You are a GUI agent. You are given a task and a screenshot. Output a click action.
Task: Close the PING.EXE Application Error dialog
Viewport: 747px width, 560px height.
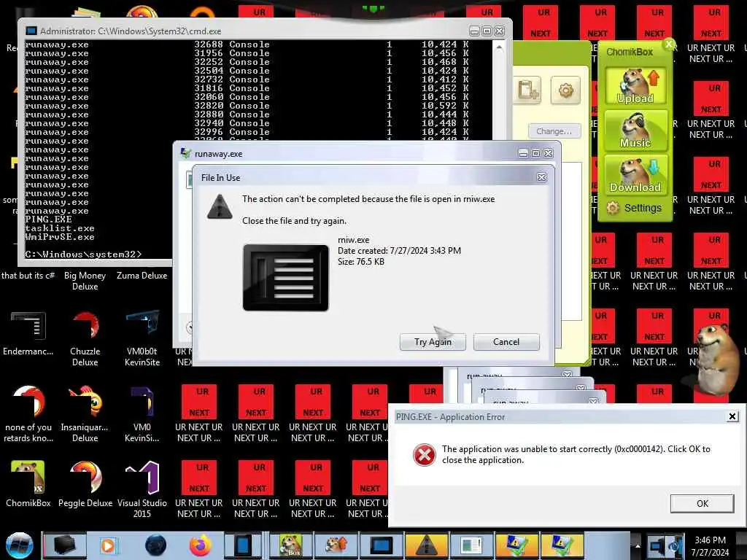[732, 416]
